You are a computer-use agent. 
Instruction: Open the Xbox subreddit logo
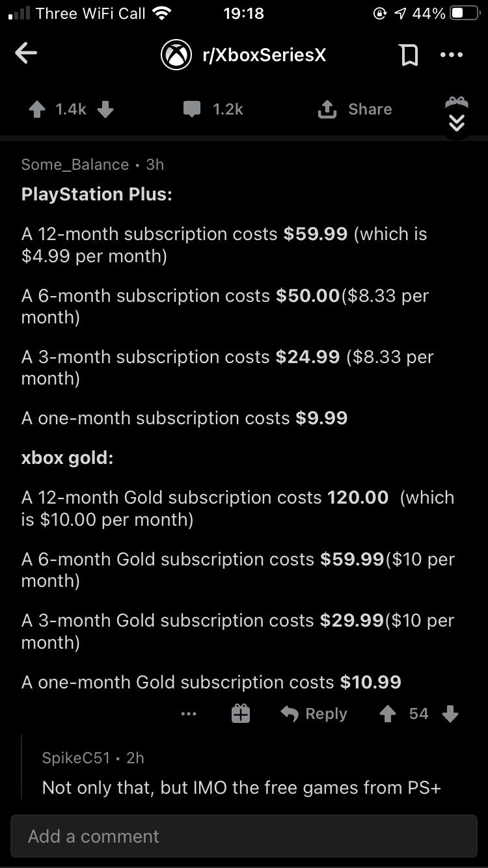click(x=176, y=55)
